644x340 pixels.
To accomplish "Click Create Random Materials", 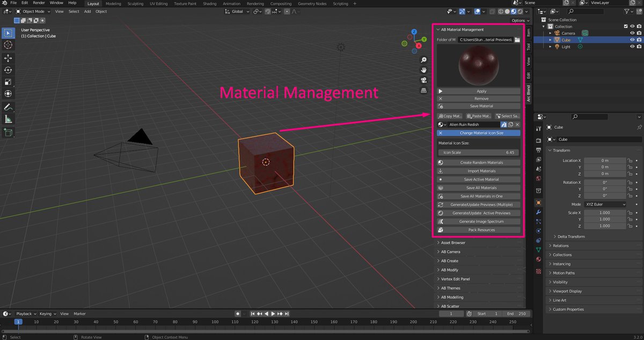I will tap(478, 162).
